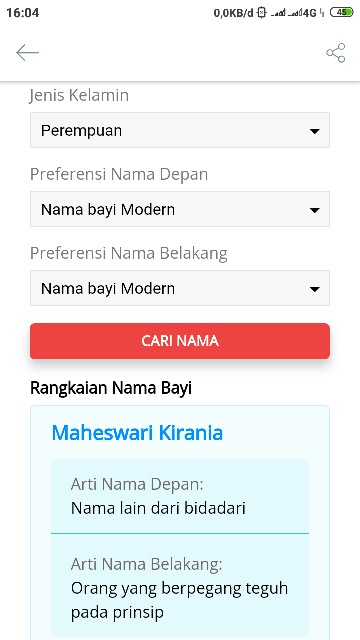This screenshot has height=640, width=360.
Task: Open the Maheswari Kirania name link
Action: coord(137,433)
